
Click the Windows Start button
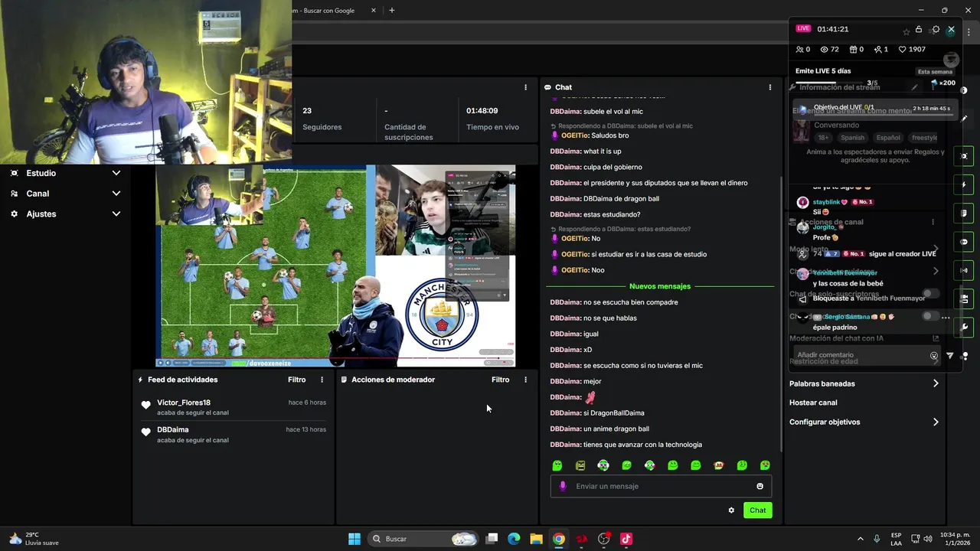tap(354, 539)
